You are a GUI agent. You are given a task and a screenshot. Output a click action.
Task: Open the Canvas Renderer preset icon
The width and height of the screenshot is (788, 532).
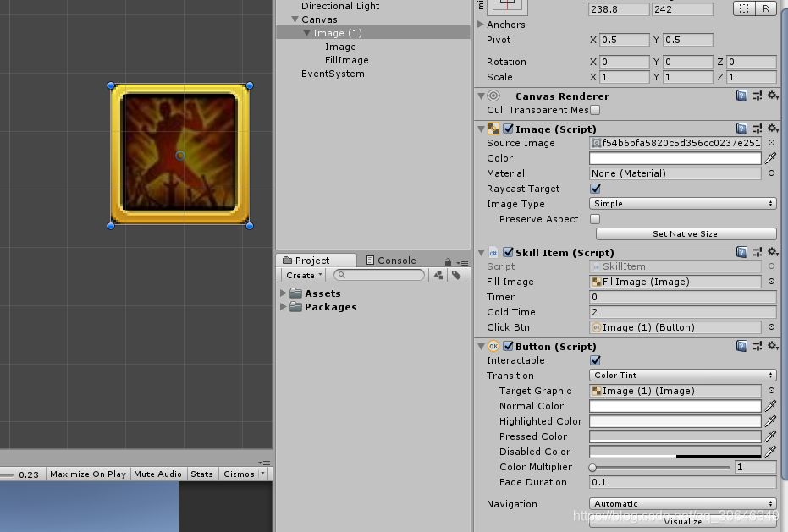(x=757, y=96)
